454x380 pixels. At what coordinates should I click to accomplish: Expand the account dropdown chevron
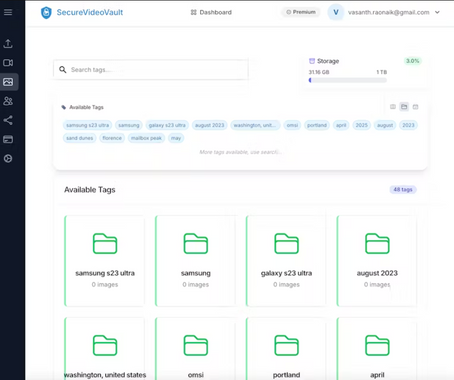[x=437, y=12]
